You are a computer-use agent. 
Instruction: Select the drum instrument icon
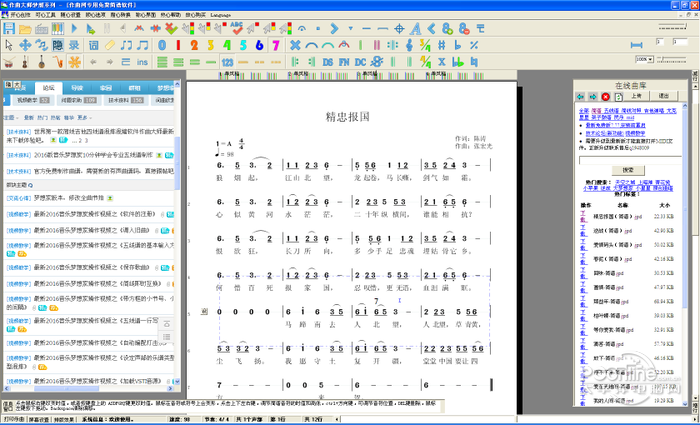pos(8,62)
